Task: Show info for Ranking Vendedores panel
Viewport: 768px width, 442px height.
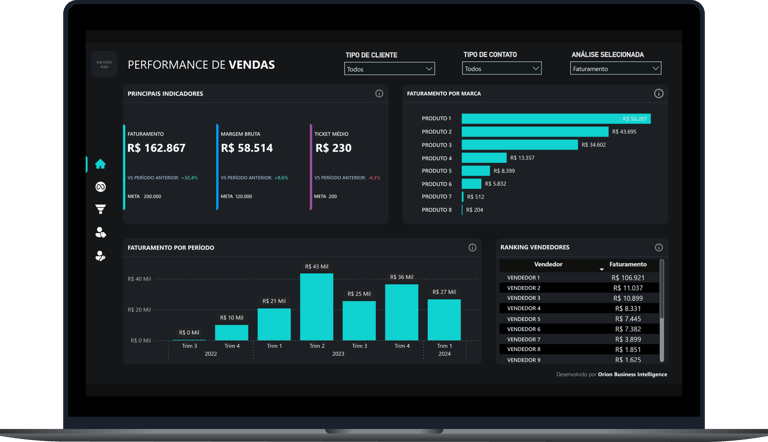Action: click(659, 247)
